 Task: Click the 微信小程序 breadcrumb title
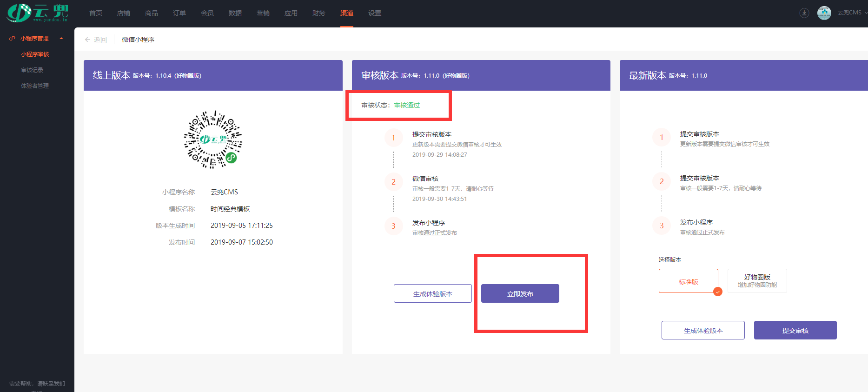[138, 40]
